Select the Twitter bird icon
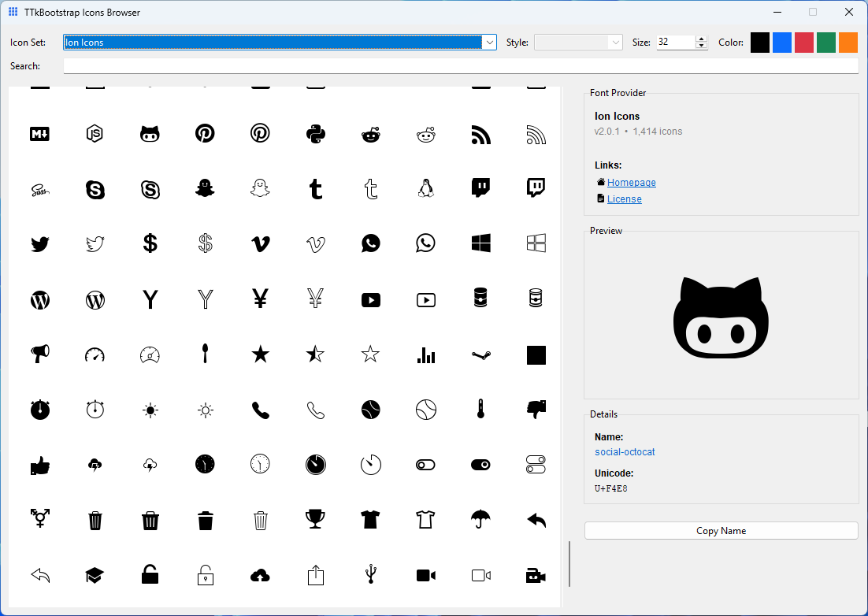This screenshot has height=616, width=868. click(39, 244)
